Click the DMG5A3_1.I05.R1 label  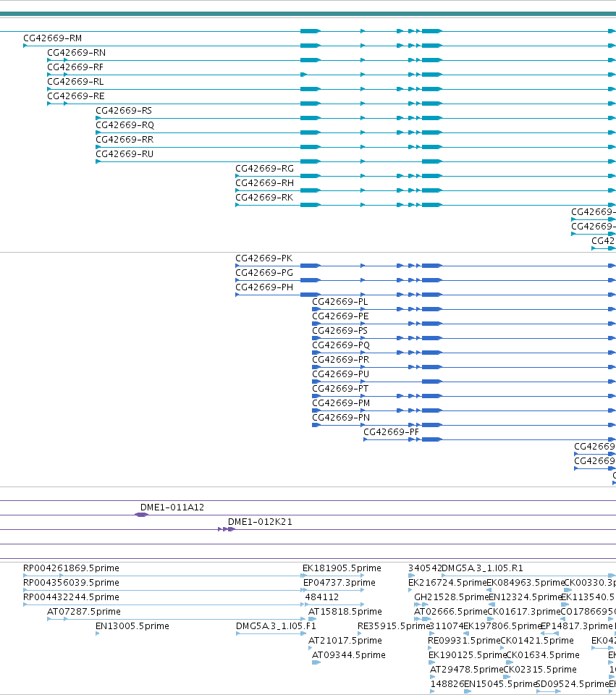[x=482, y=568]
